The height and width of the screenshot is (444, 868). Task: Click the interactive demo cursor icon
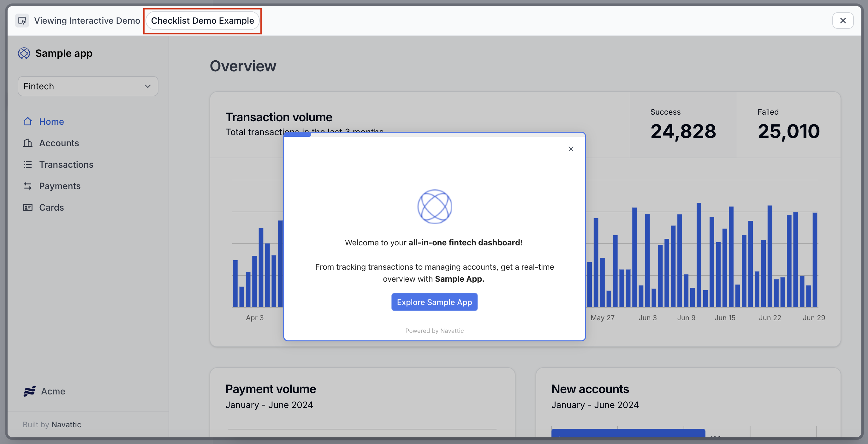(x=22, y=21)
